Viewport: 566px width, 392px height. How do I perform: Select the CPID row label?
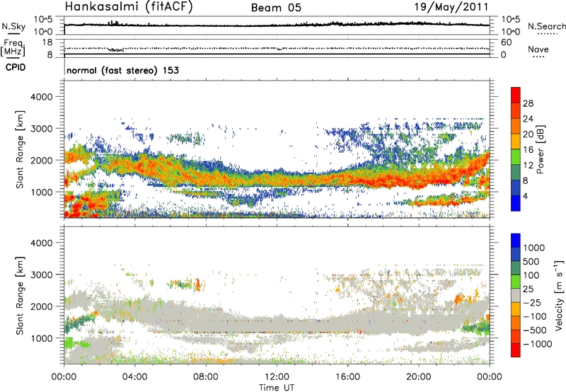tap(16, 67)
